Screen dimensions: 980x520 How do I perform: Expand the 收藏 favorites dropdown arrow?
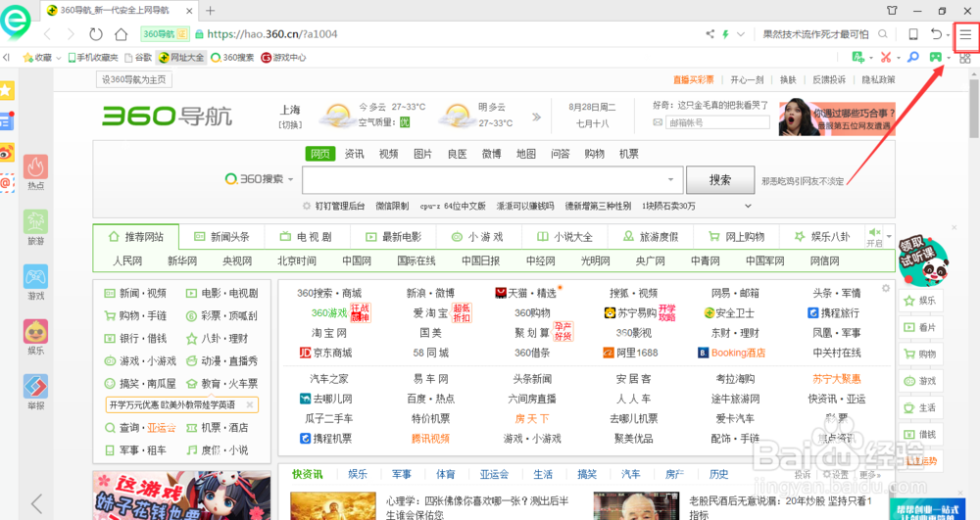(59, 58)
